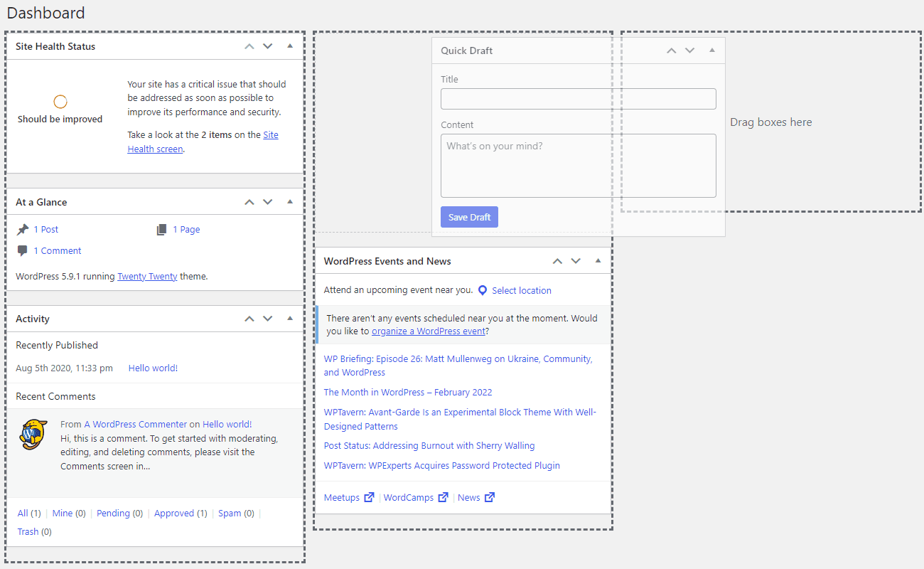Open the Meetups link

(342, 498)
